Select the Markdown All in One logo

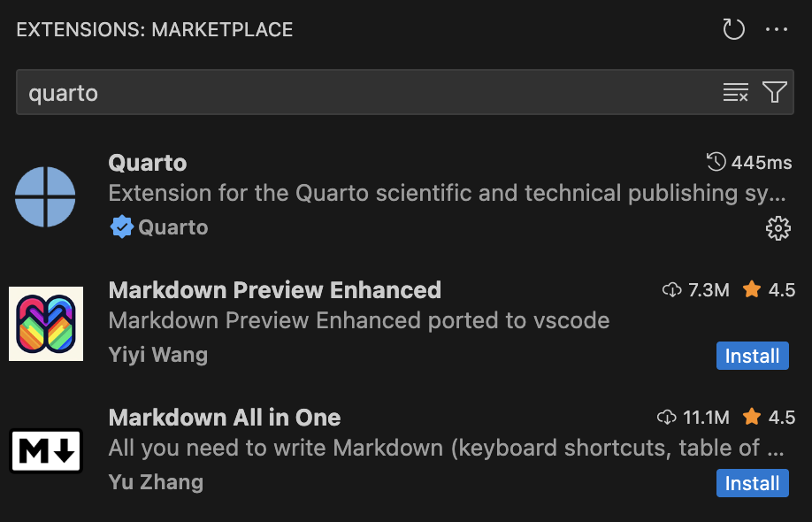46,451
